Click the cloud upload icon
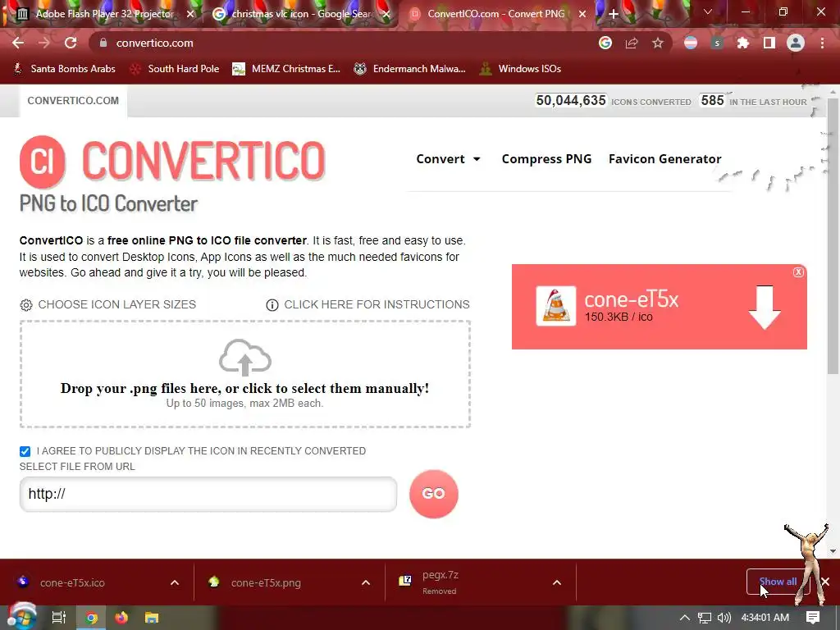The height and width of the screenshot is (630, 840). click(244, 358)
